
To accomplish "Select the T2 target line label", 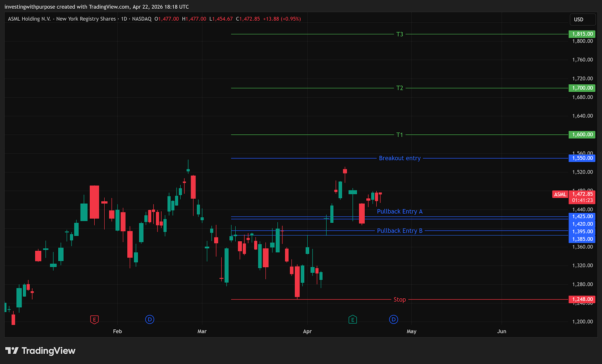I will [399, 88].
